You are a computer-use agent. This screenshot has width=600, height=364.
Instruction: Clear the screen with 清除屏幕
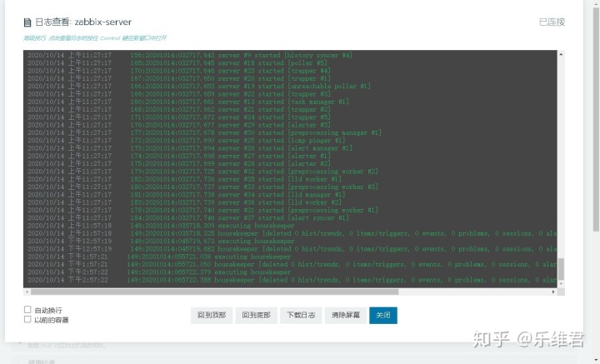point(346,315)
